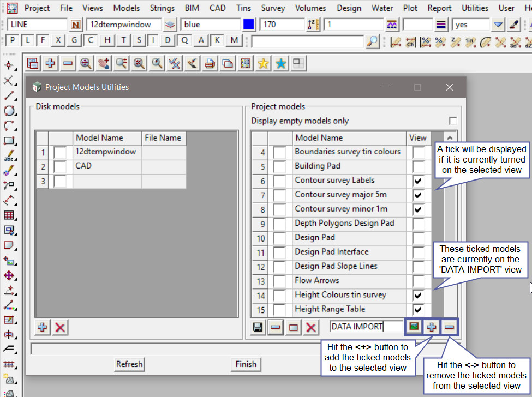This screenshot has width=532, height=397.
Task: Remove ticked models from view with minus button
Action: [x=449, y=327]
